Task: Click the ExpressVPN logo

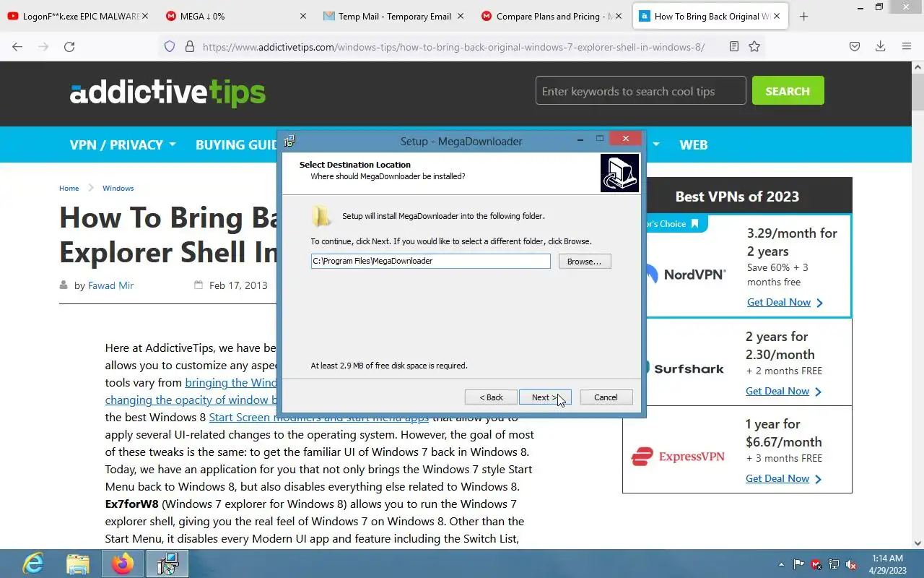Action: (677, 457)
